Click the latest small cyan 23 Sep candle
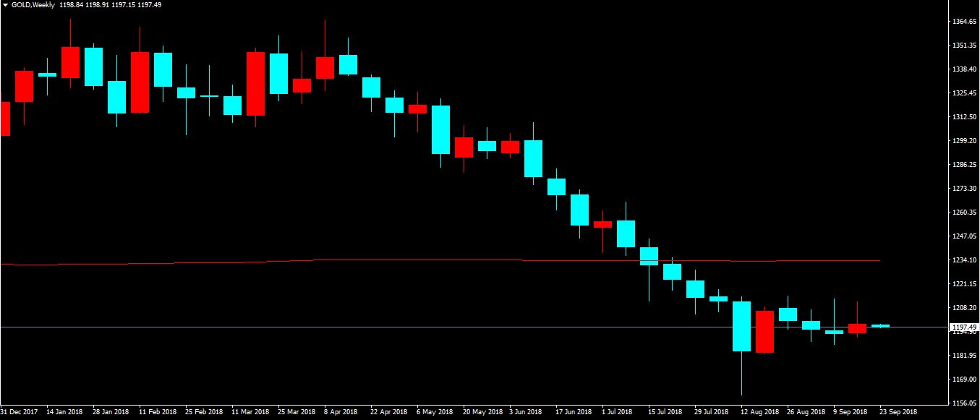This screenshot has height=420, width=980. [x=880, y=326]
